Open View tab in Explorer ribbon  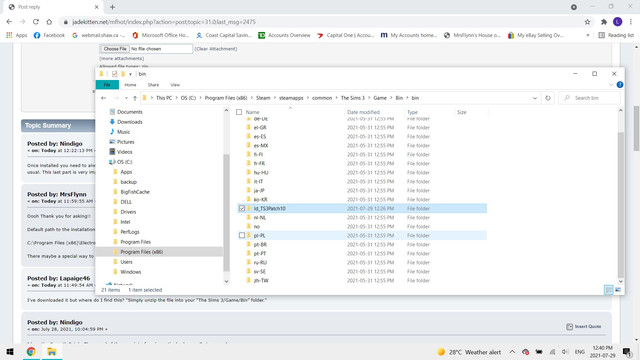click(175, 84)
